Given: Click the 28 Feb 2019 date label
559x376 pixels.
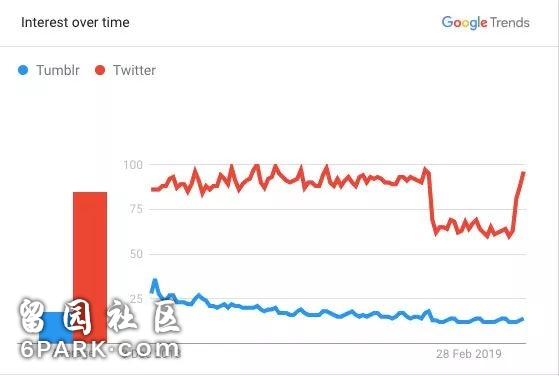Looking at the screenshot, I should tap(469, 354).
